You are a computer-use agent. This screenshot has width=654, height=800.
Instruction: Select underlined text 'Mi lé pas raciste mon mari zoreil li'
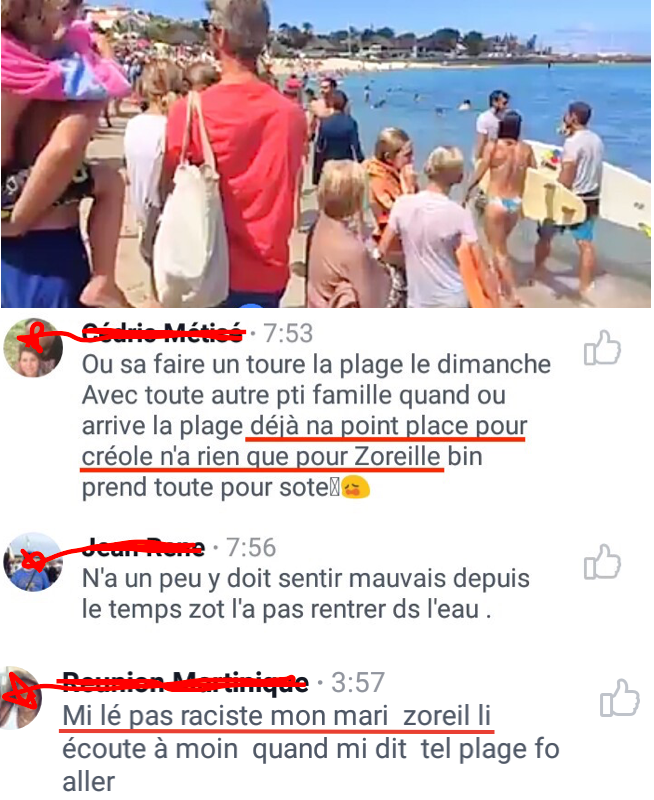[276, 716]
